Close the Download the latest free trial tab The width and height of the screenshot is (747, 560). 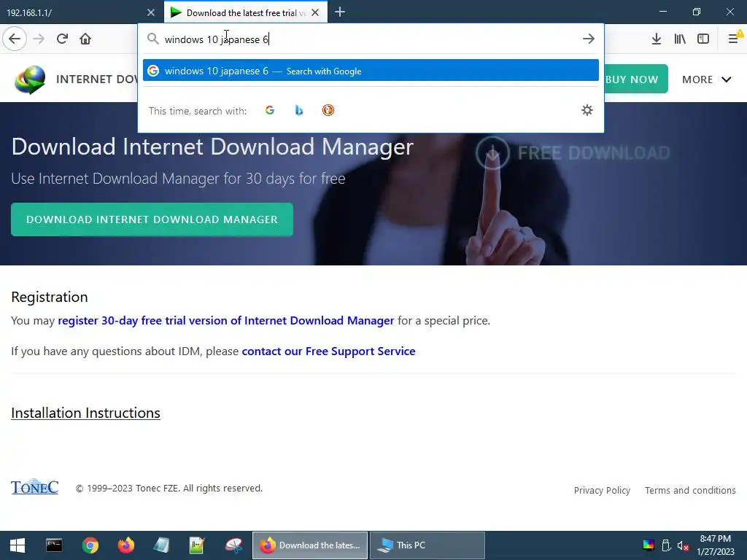[315, 12]
